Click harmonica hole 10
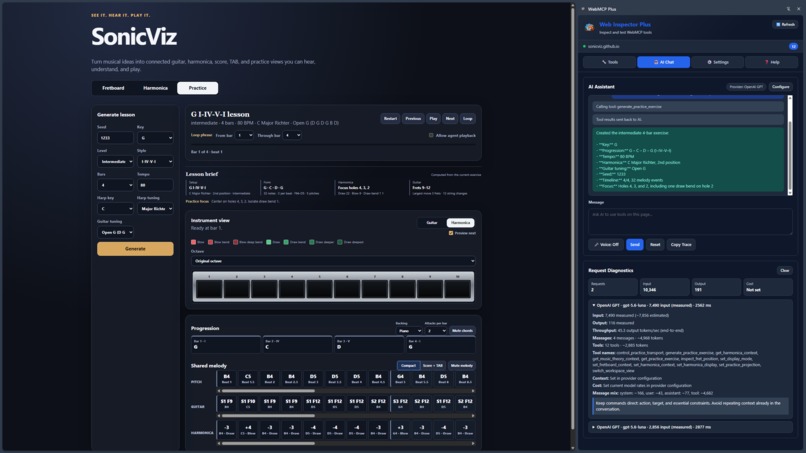The width and height of the screenshot is (806, 453). (x=457, y=288)
